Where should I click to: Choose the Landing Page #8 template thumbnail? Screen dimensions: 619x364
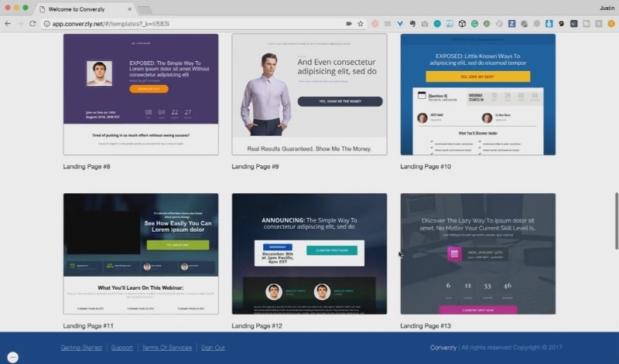click(141, 94)
